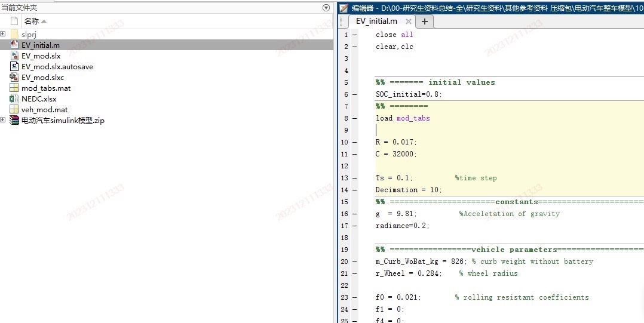Screen dimensions: 644x323
Task: Click the '%time step' comment
Action: pos(476,178)
